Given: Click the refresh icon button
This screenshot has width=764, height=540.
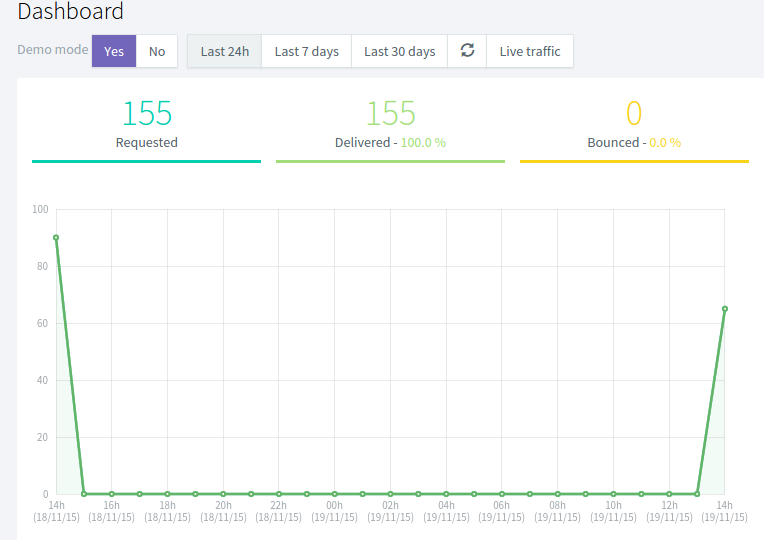Looking at the screenshot, I should coord(467,51).
